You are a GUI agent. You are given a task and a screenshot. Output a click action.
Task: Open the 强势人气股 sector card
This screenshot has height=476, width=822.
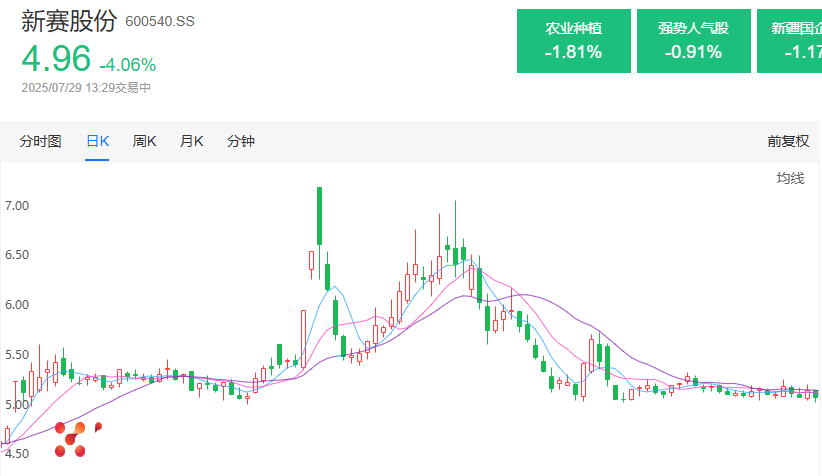(x=694, y=41)
